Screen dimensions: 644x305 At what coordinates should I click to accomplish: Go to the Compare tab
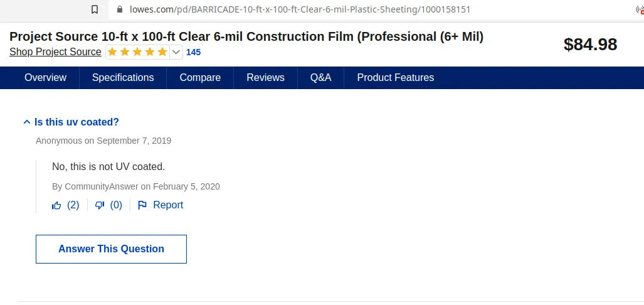click(200, 78)
